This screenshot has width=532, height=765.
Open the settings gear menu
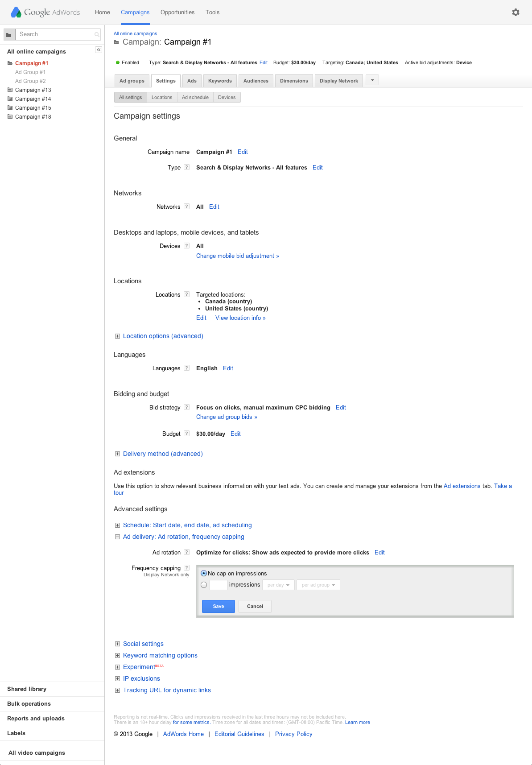(x=516, y=12)
